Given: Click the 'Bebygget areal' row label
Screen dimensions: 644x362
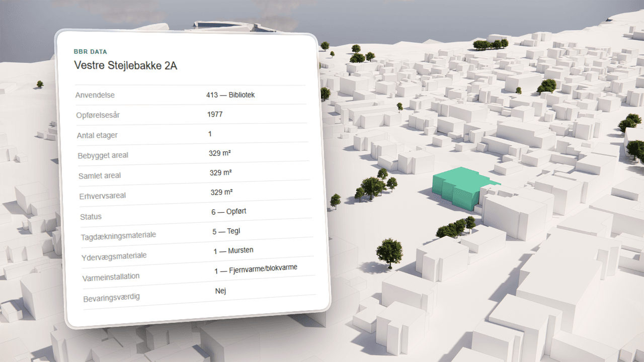Looking at the screenshot, I should [x=103, y=155].
